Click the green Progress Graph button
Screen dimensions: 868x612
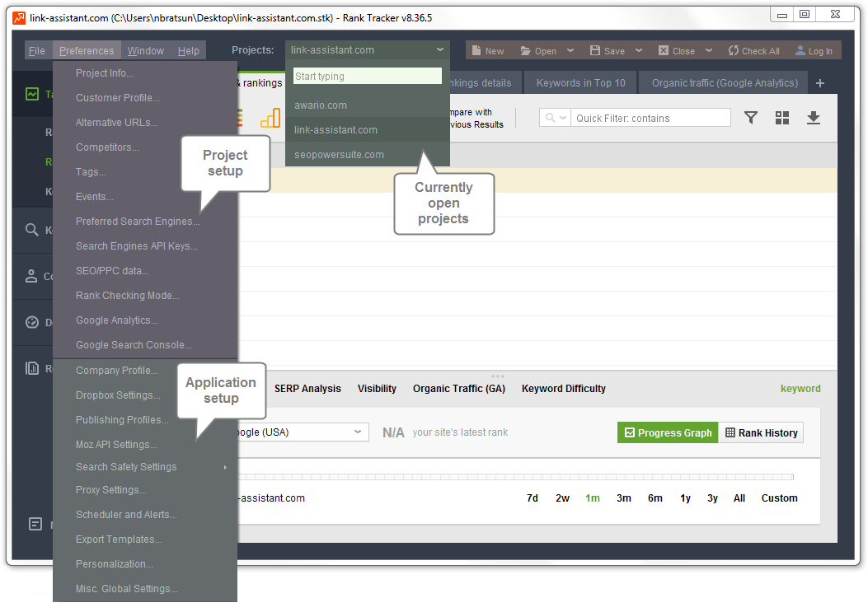coord(668,432)
